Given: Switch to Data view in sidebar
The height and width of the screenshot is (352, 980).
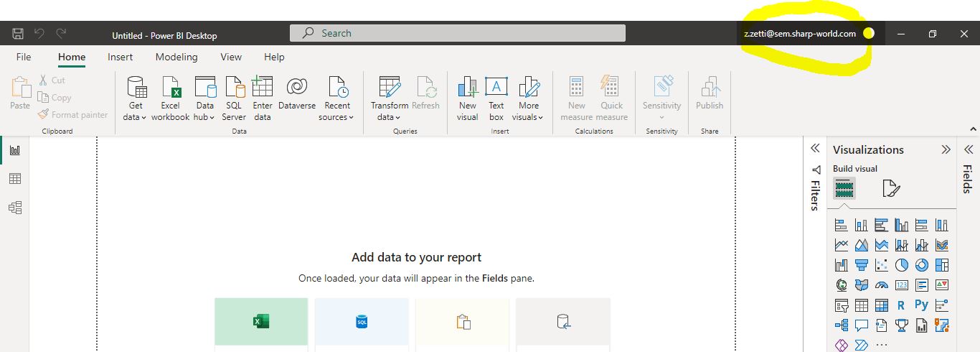Looking at the screenshot, I should 14,179.
